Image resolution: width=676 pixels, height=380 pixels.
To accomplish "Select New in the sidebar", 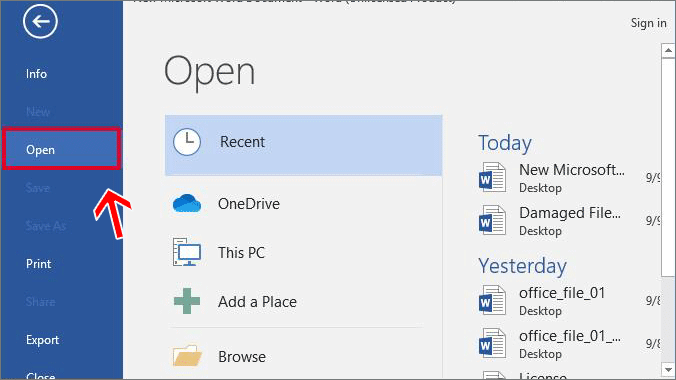I will (38, 112).
